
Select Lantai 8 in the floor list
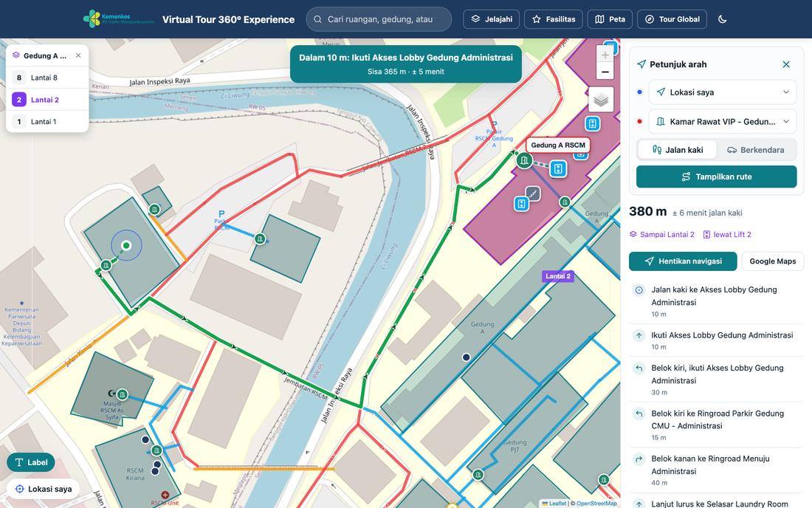pos(47,78)
